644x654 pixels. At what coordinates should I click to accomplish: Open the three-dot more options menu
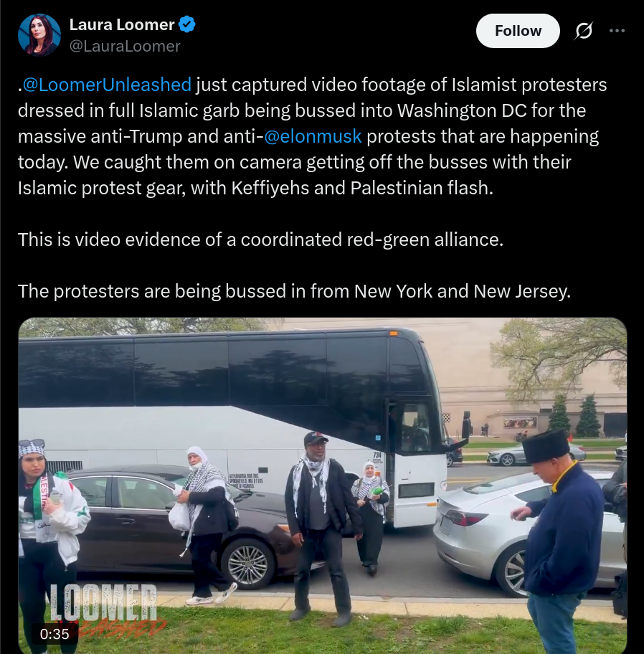coord(617,30)
